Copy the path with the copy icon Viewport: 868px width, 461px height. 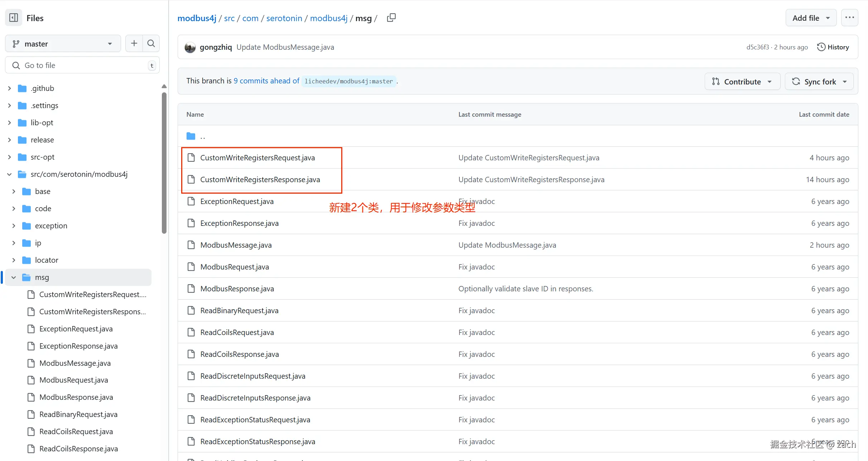391,18
